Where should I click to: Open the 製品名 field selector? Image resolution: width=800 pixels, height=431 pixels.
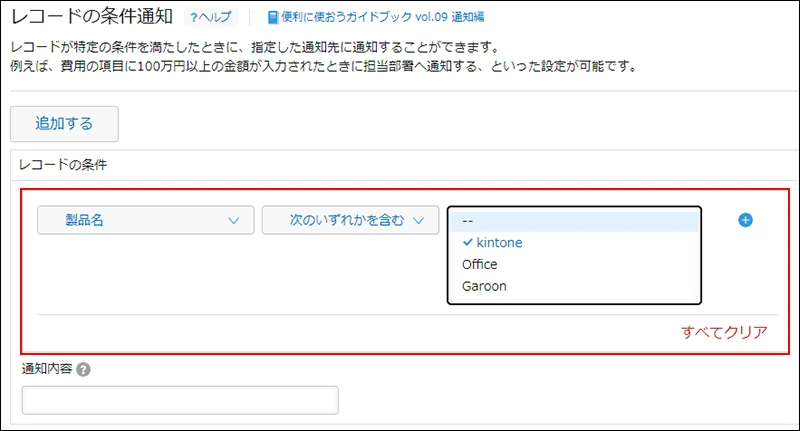point(145,220)
